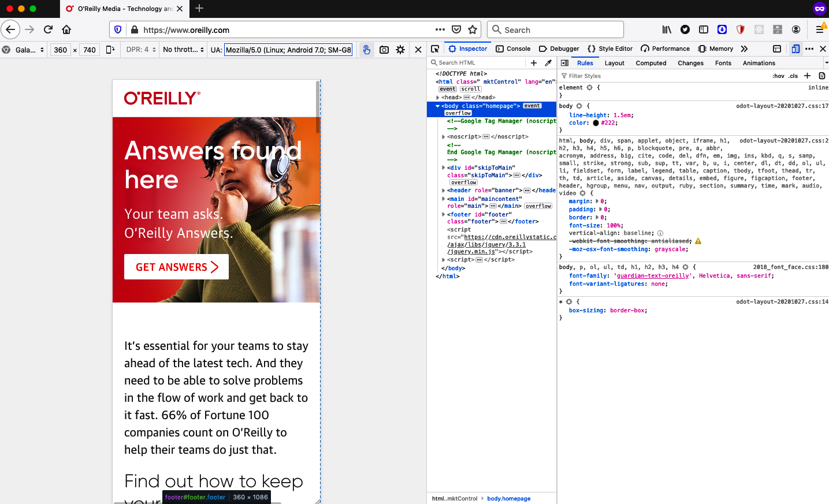The width and height of the screenshot is (829, 504).
Task: Open the throttling dropdown
Action: [x=183, y=50]
